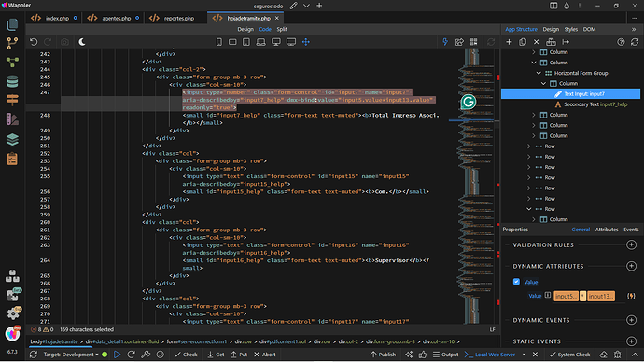Click the Publish button in bottom bar
Screen dimensions: 644x362
(383, 355)
